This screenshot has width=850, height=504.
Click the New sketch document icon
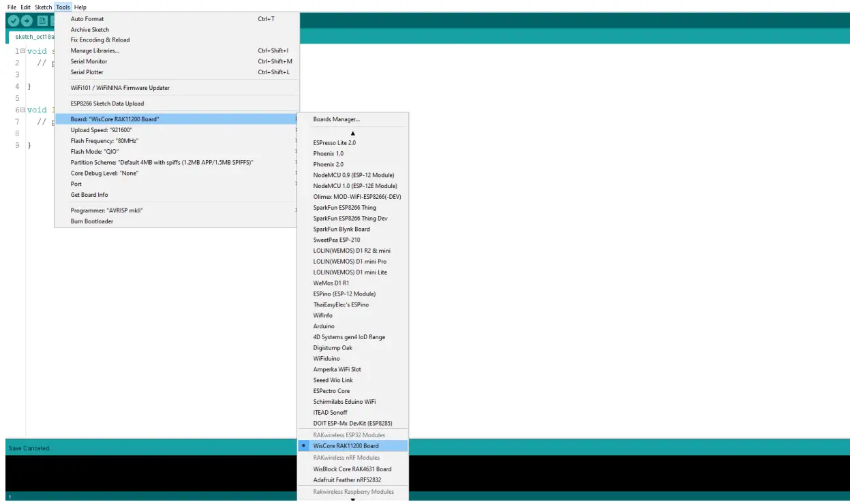coord(42,21)
